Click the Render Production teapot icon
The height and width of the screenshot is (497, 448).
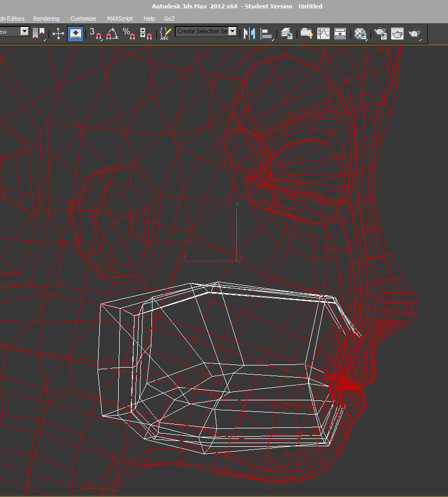pyautogui.click(x=415, y=33)
